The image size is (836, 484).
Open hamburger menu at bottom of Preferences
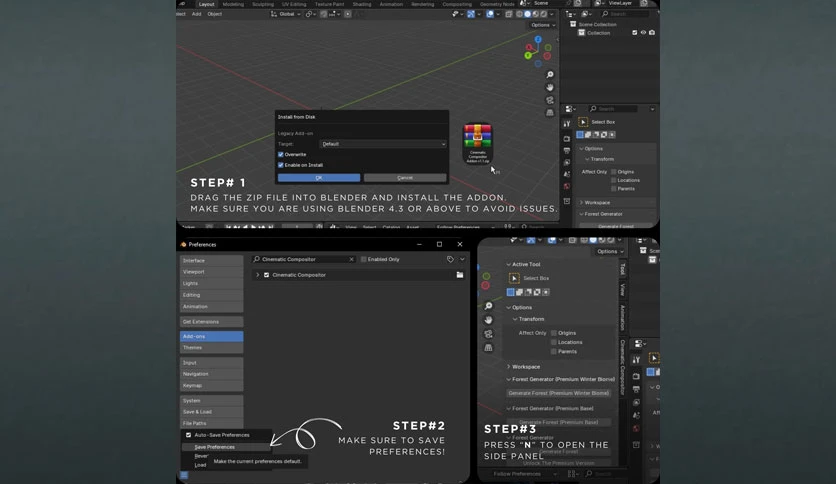pos(184,475)
